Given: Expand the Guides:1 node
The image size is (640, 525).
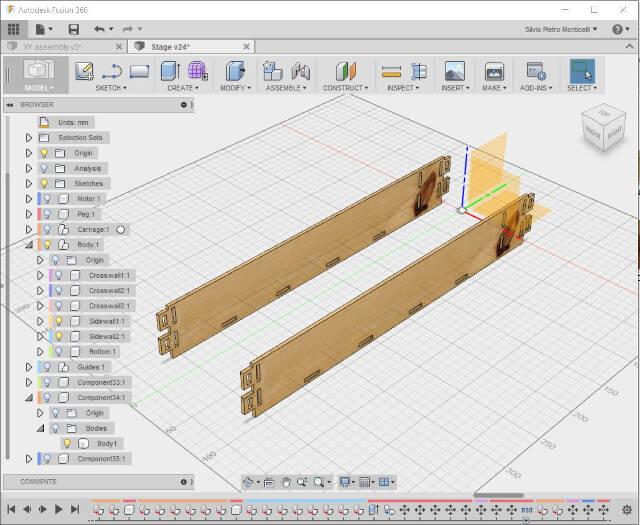Looking at the screenshot, I should click(x=29, y=367).
